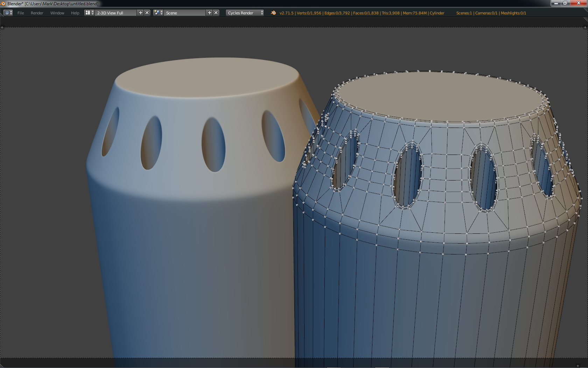
Task: Add a new scene
Action: point(209,13)
